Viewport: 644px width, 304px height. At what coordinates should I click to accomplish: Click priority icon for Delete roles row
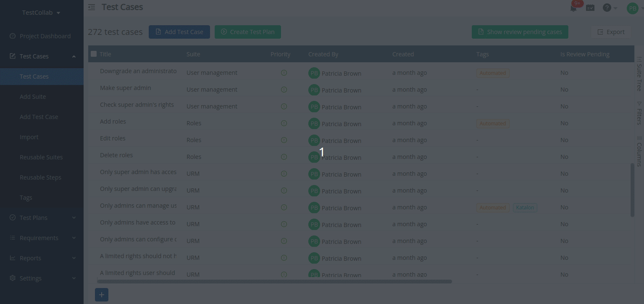[x=284, y=157]
